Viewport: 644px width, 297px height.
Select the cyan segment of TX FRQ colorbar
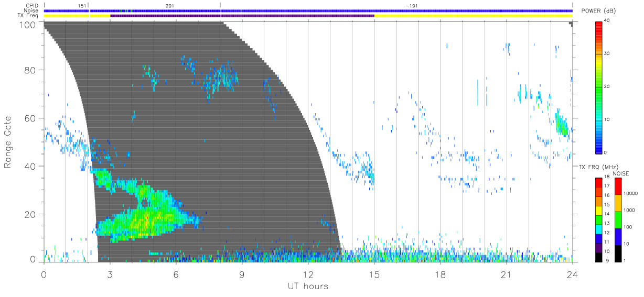pos(599,228)
